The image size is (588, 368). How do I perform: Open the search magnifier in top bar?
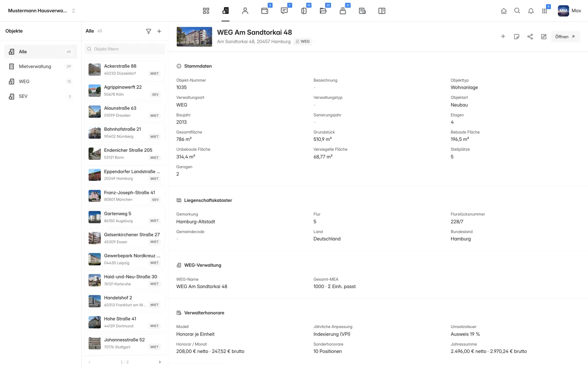click(517, 11)
